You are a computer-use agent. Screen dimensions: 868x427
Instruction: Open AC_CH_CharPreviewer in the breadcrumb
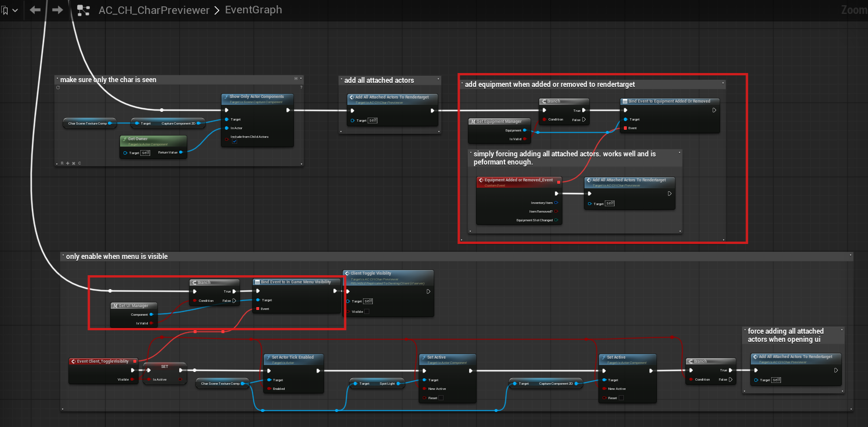pyautogui.click(x=153, y=10)
